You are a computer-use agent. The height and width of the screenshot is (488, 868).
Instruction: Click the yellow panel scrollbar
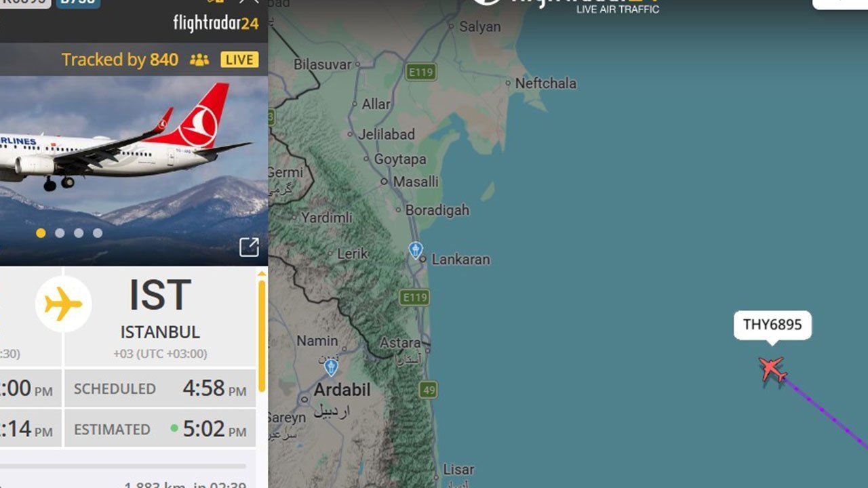(262, 331)
